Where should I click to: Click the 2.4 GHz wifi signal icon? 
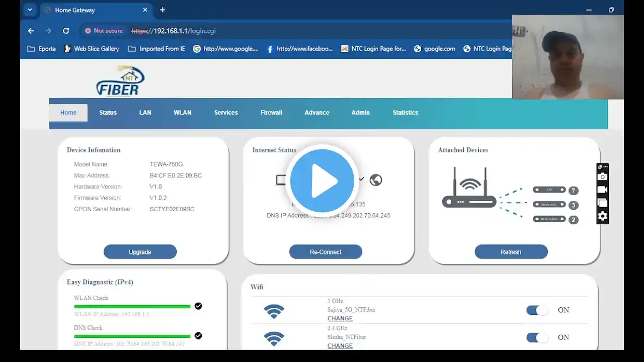point(274,338)
